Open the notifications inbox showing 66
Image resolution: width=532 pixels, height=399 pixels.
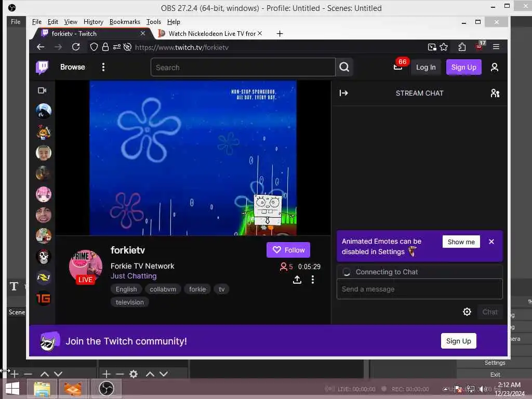398,67
